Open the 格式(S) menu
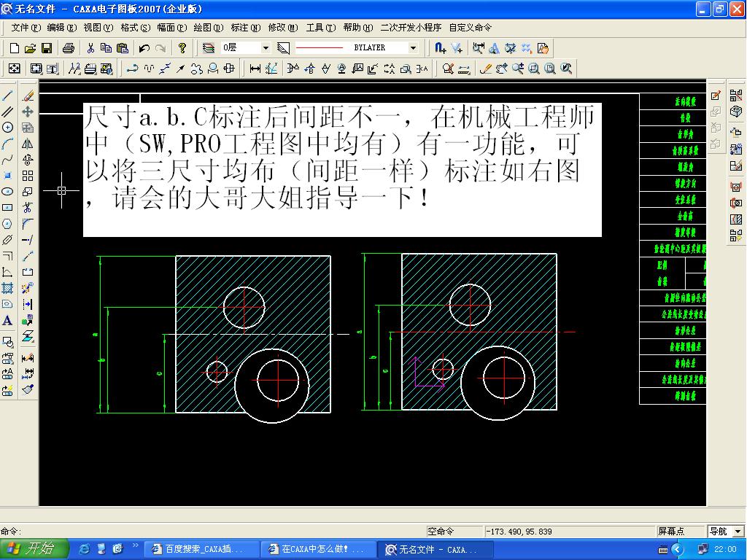747x560 pixels. tap(135, 28)
